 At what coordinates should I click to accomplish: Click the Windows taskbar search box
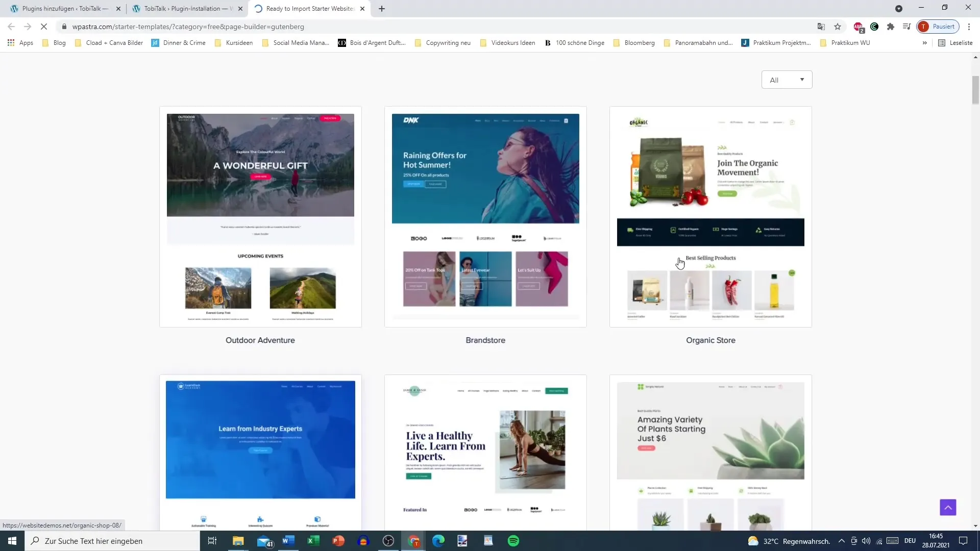pyautogui.click(x=112, y=541)
